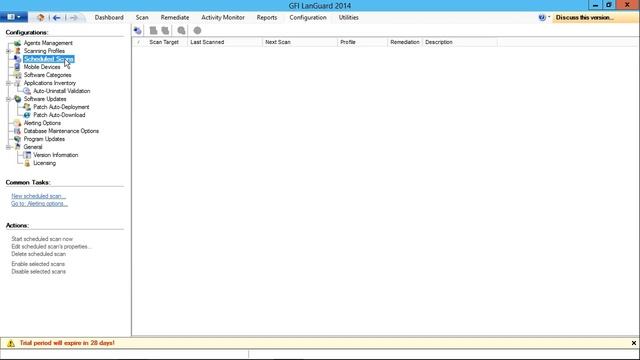Select Scanning Profiles tree node
This screenshot has height=360, width=640.
(x=44, y=51)
